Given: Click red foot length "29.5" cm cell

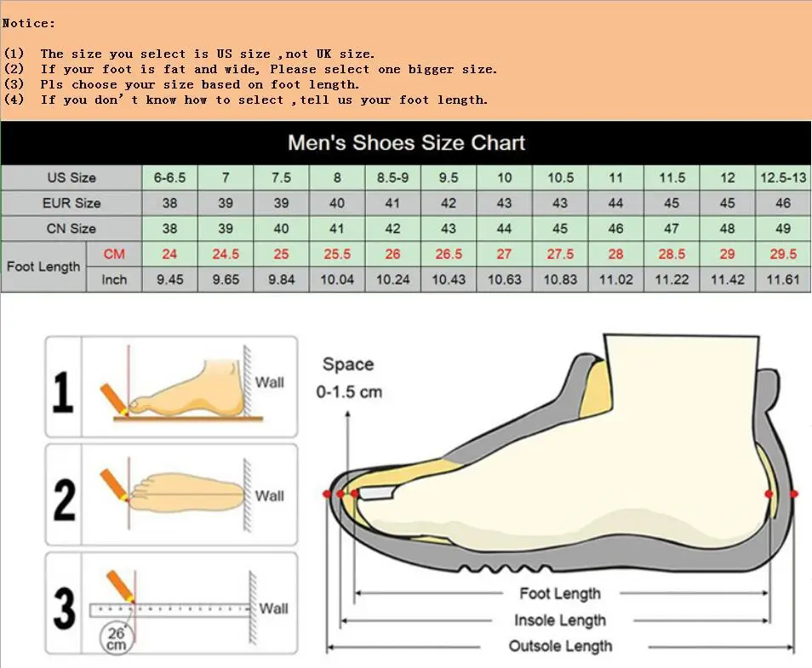Looking at the screenshot, I should click(x=783, y=254).
